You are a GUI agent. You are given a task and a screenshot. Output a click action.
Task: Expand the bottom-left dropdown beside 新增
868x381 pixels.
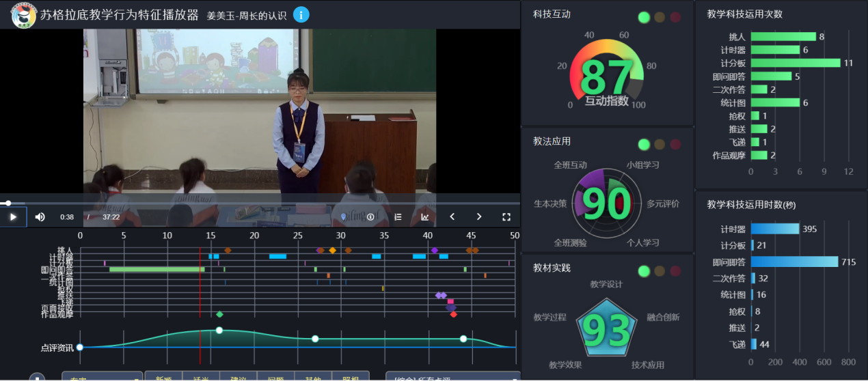(x=102, y=377)
